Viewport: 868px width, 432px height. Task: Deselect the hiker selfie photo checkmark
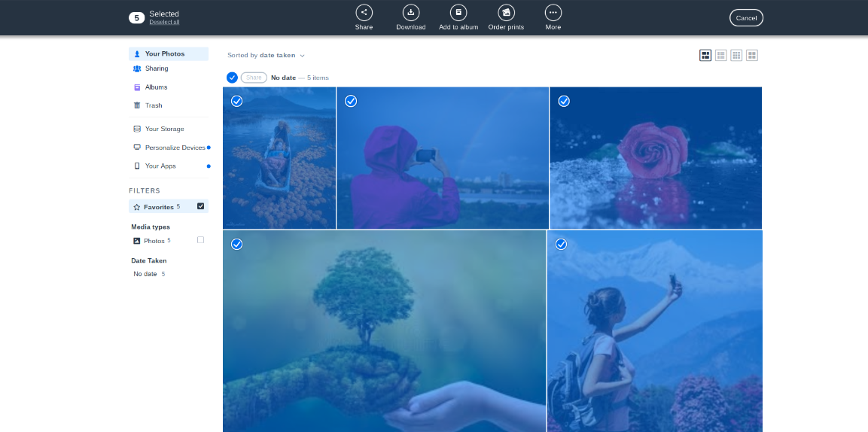click(x=562, y=245)
